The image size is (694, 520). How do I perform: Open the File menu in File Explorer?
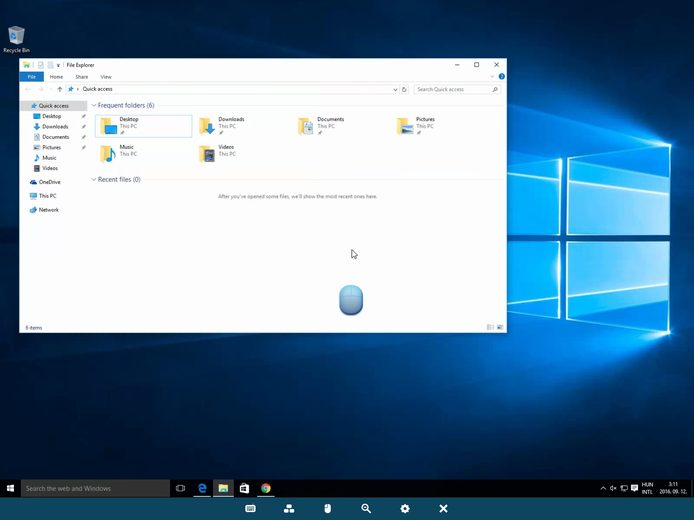click(32, 77)
